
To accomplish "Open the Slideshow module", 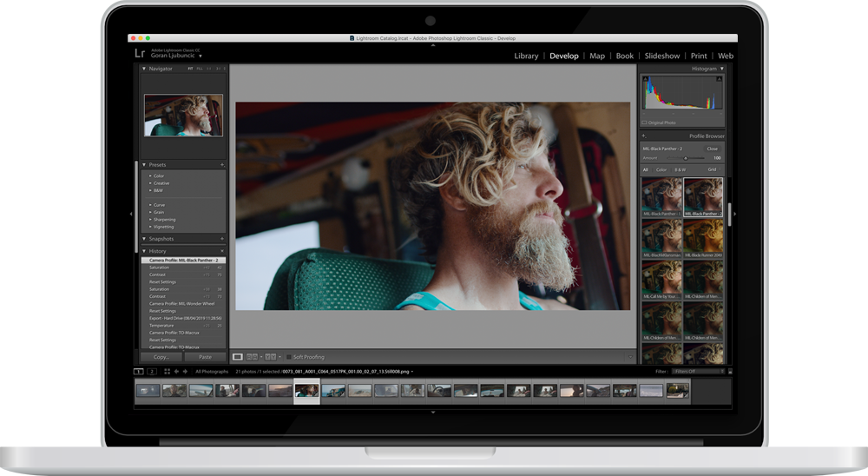I will click(x=662, y=56).
